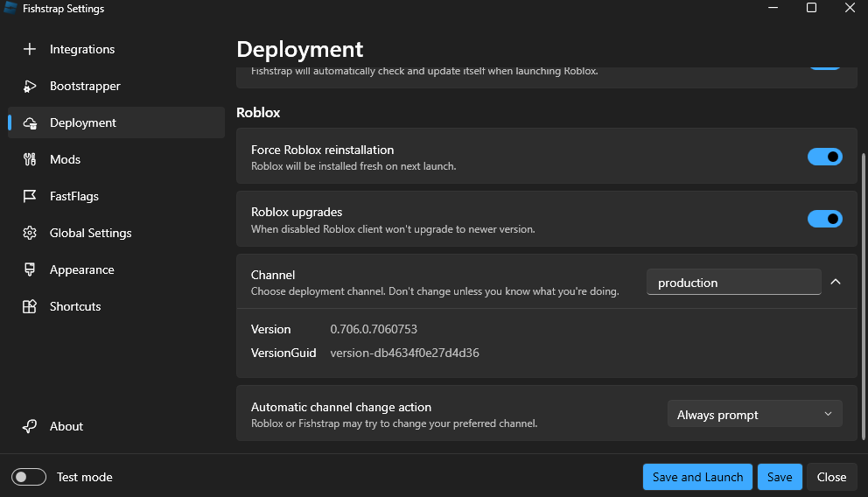Click the Save button
This screenshot has height=497, width=868.
click(x=779, y=477)
